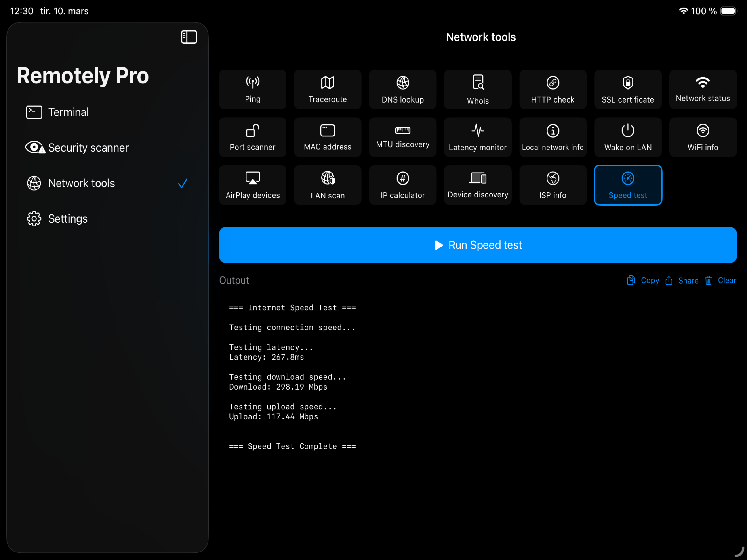The image size is (747, 560).
Task: Open the Whois tool
Action: [477, 90]
